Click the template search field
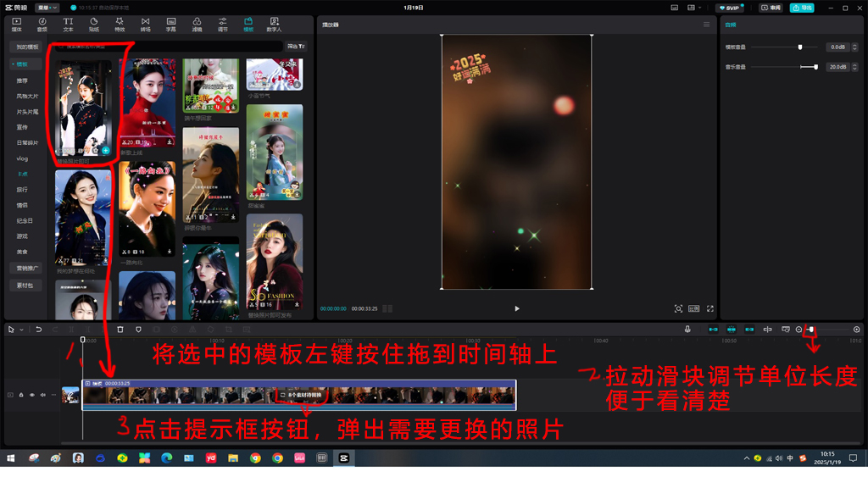The image size is (868, 488). tap(169, 47)
